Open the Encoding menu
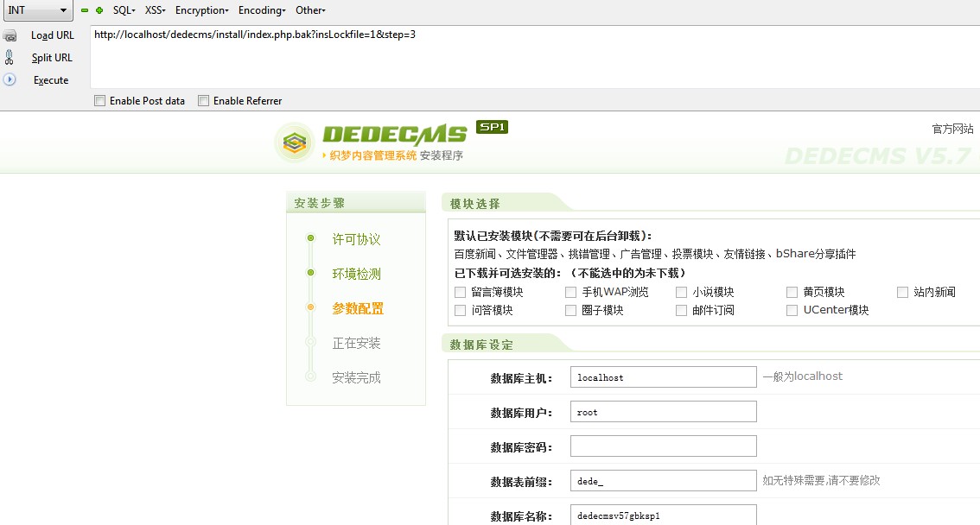The width and height of the screenshot is (980, 525). click(261, 10)
